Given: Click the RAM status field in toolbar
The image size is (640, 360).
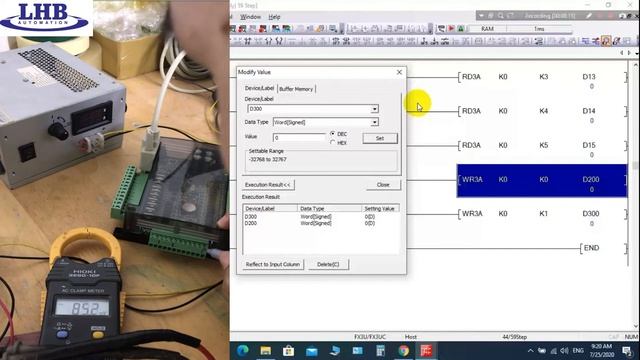Looking at the screenshot, I should tap(487, 29).
